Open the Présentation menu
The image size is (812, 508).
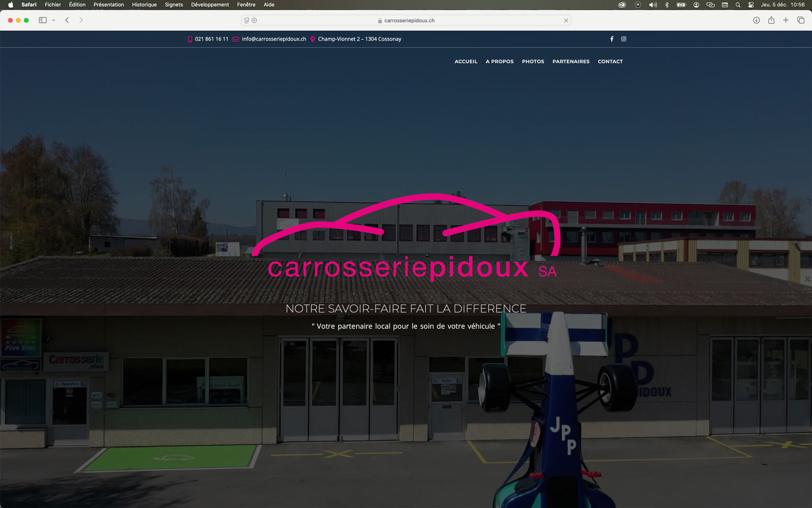coord(109,5)
